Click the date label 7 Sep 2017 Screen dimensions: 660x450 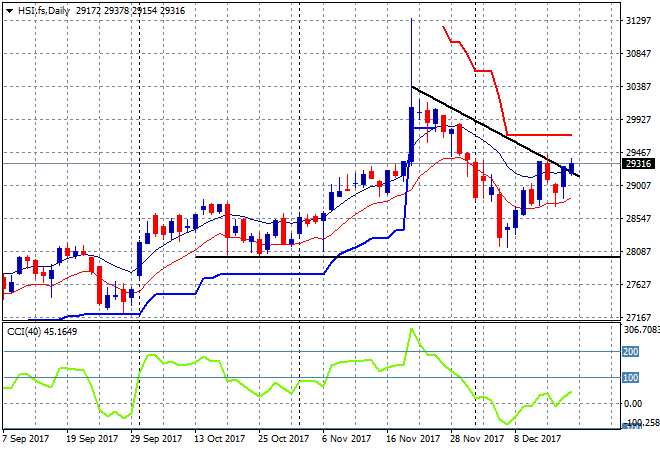pos(26,439)
